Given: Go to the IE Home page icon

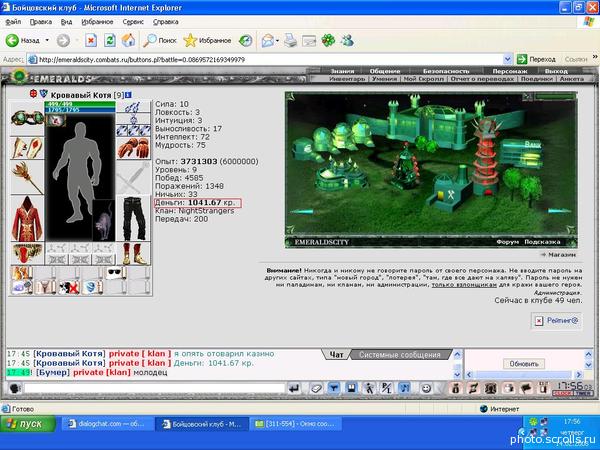Looking at the screenshot, I should 129,40.
